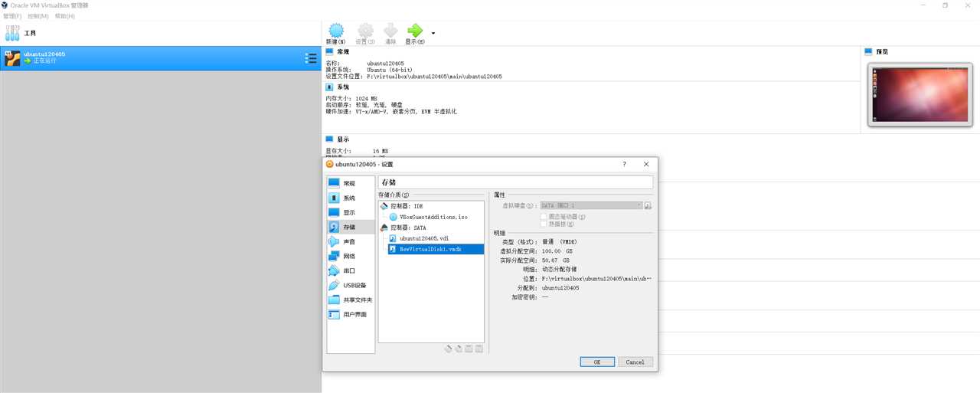Click the 动态分配存储 detail value

coord(559,270)
